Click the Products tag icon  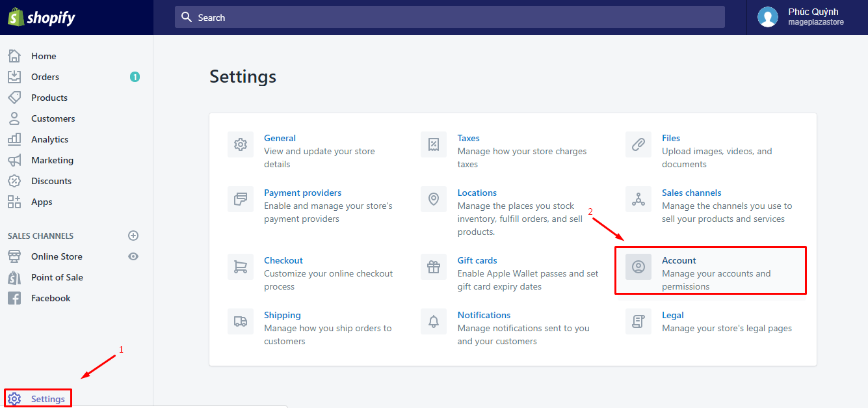coord(14,98)
